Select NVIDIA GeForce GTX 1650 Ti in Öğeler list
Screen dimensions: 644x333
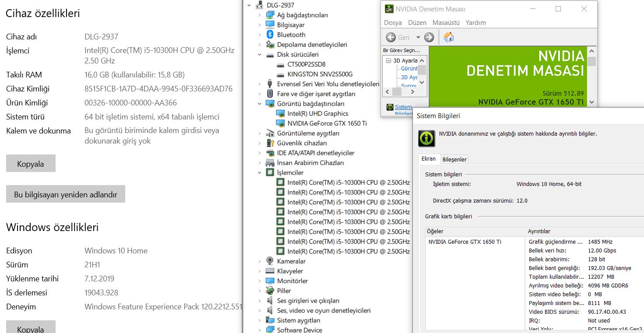465,242
